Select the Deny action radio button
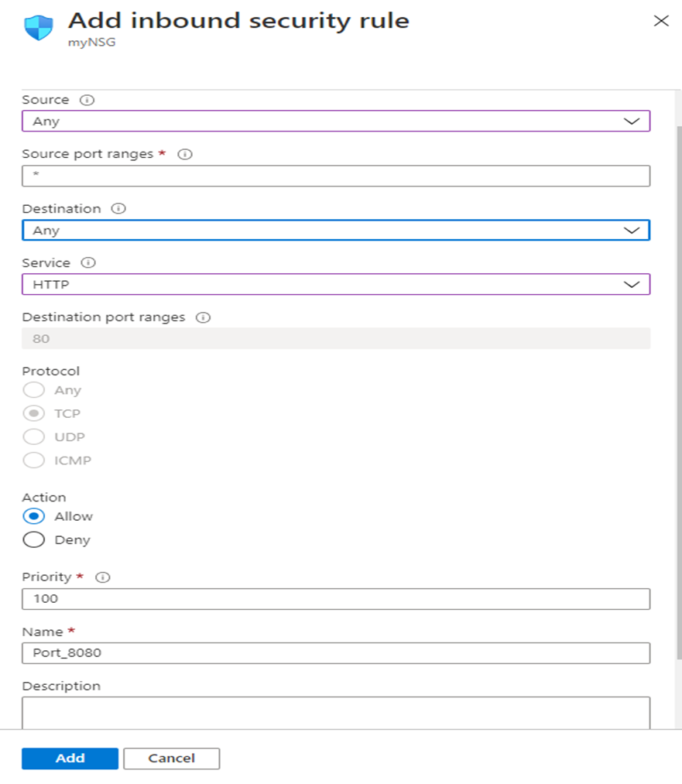 pyautogui.click(x=34, y=540)
